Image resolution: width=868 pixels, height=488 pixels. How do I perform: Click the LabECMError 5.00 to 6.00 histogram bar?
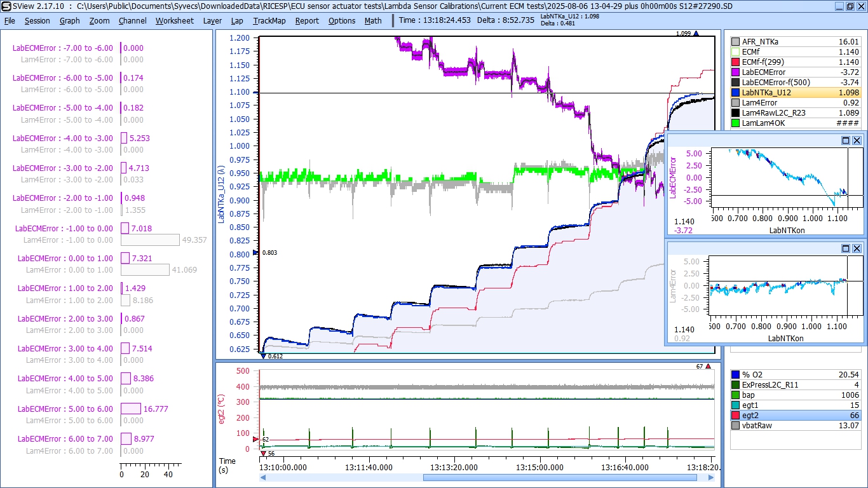click(x=131, y=409)
